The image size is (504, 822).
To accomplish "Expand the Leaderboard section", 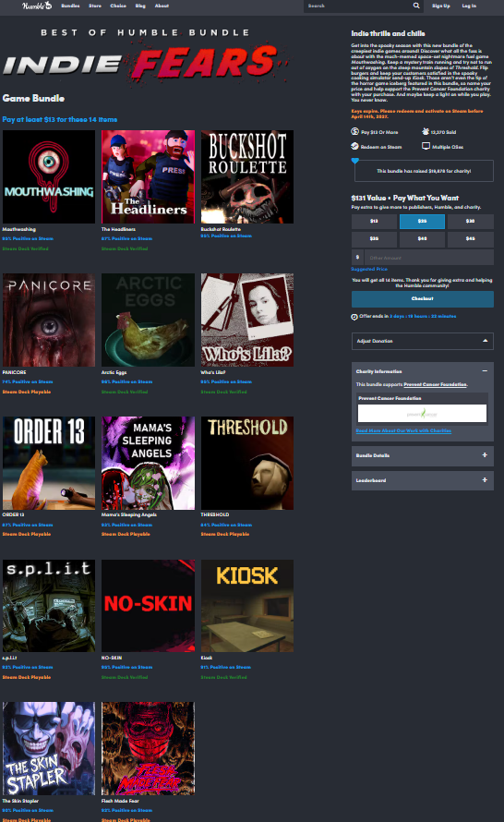I will [x=422, y=480].
